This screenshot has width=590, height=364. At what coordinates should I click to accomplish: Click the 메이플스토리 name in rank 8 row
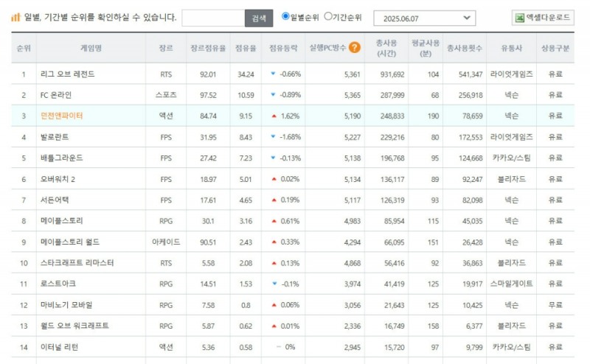tap(62, 221)
